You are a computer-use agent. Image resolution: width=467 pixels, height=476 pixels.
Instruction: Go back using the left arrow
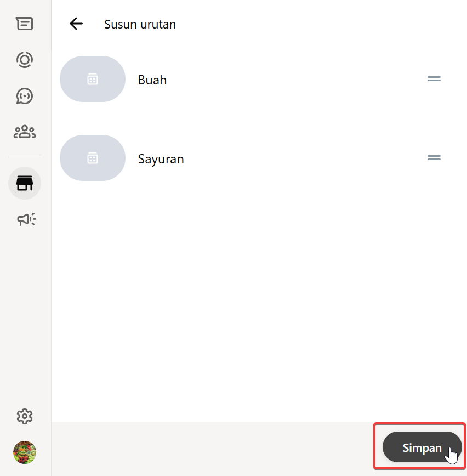tap(76, 24)
